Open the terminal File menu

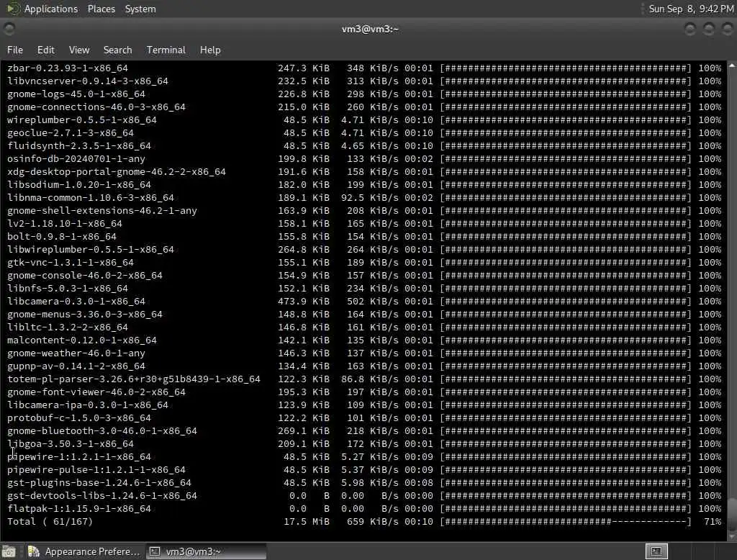click(x=15, y=50)
